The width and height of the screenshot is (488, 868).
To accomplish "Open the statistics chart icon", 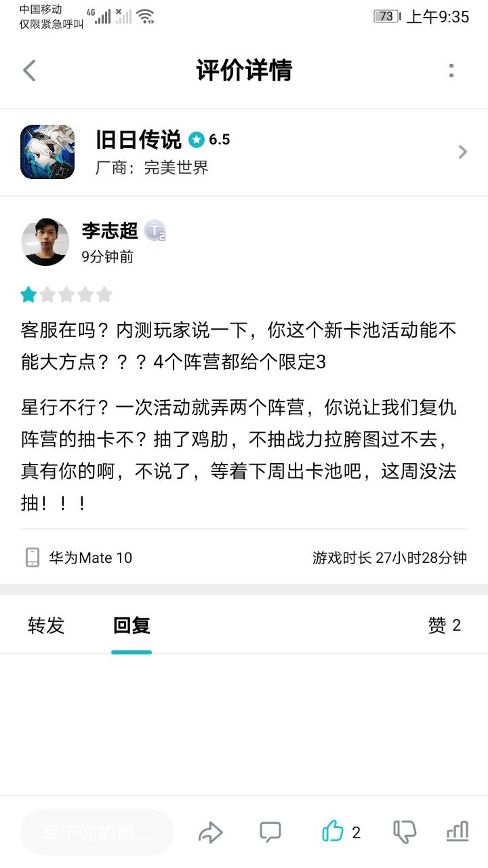I will pos(457,831).
